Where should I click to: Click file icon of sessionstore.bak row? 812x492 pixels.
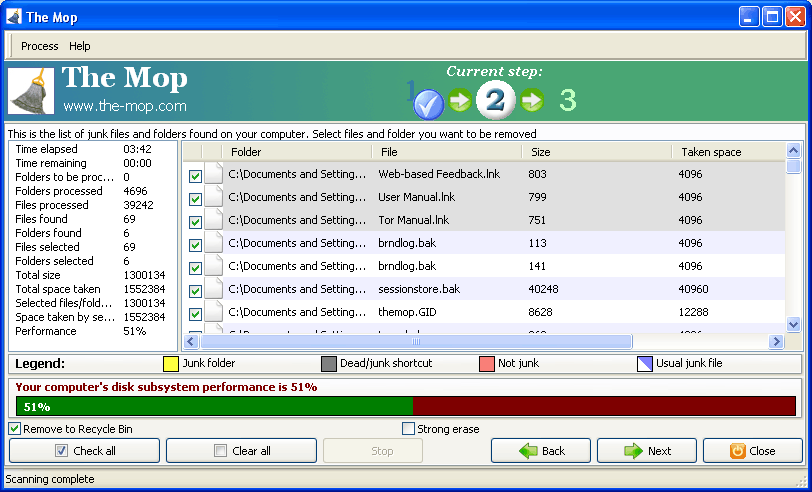(x=213, y=288)
